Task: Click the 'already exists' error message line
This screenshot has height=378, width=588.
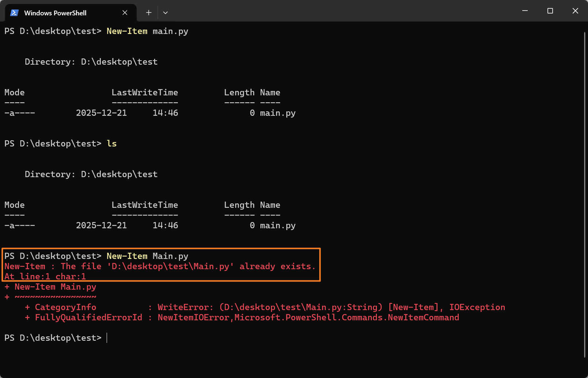Action: pyautogui.click(x=160, y=267)
